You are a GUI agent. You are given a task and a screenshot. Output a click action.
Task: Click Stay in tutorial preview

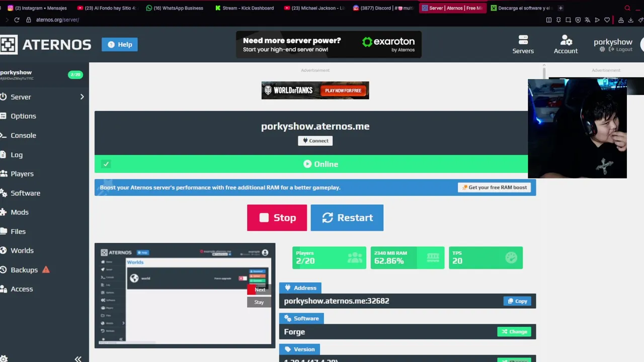click(259, 302)
